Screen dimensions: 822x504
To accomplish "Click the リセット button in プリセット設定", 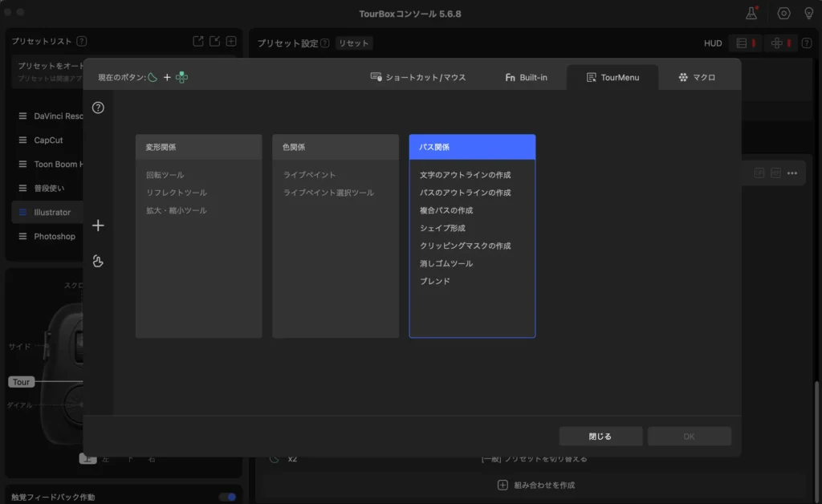I will click(x=353, y=43).
